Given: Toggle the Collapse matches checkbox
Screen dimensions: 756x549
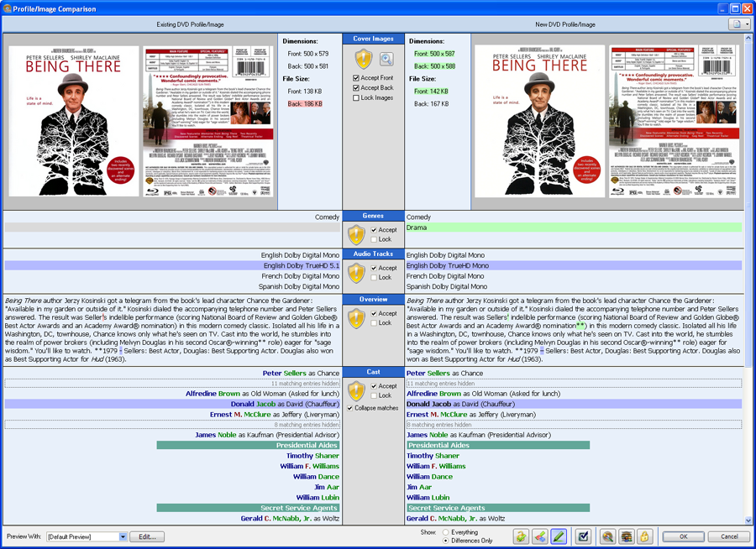Looking at the screenshot, I should coord(351,408).
